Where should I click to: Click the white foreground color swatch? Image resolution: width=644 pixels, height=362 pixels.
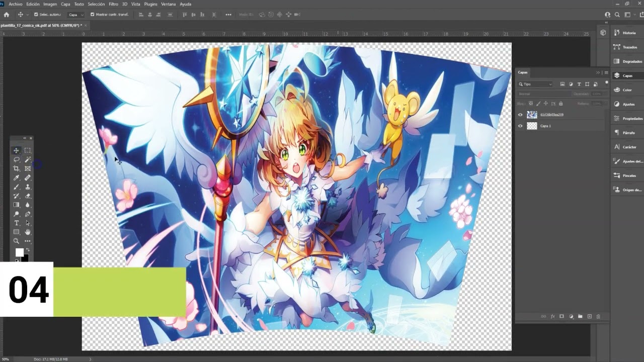(19, 252)
